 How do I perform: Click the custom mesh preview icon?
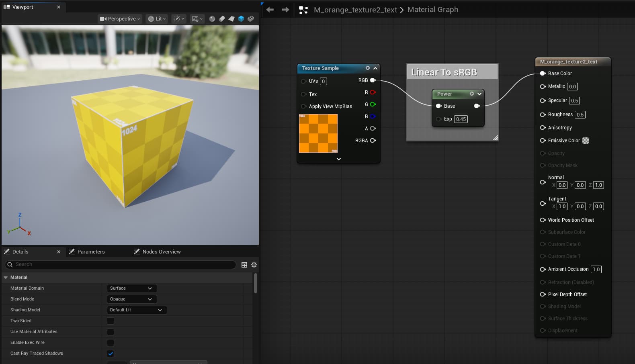click(x=251, y=19)
